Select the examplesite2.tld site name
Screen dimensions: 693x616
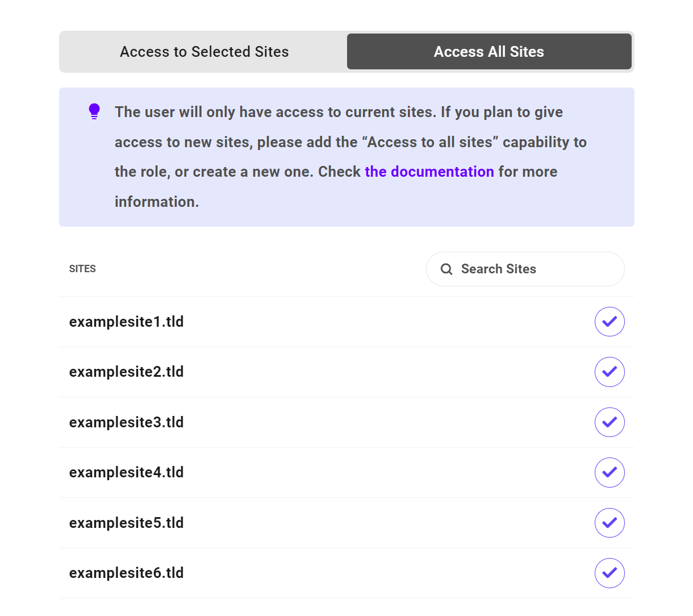(x=127, y=372)
